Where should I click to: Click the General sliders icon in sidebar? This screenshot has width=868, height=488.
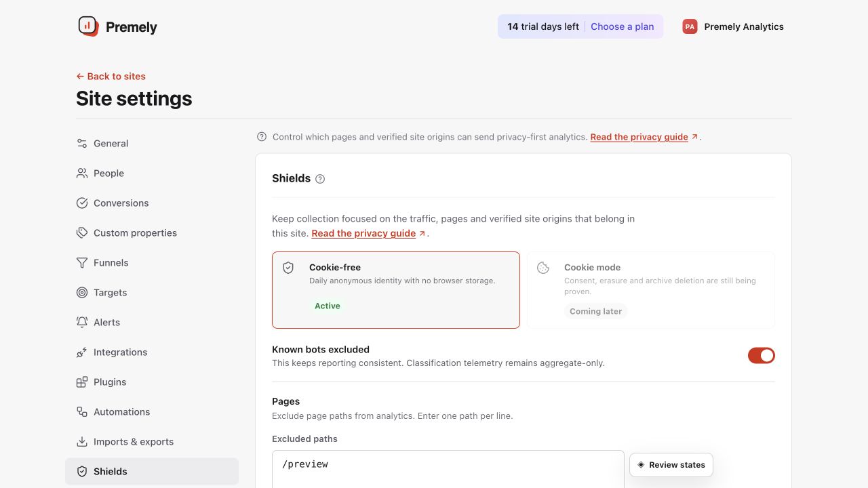[x=82, y=144]
